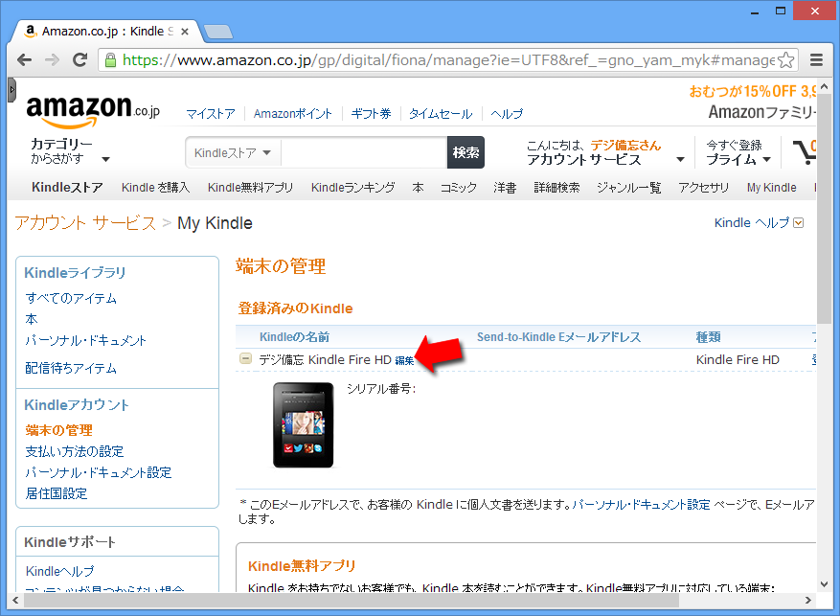The image size is (840, 616).
Task: Select My Kindle nav item
Action: 771,188
